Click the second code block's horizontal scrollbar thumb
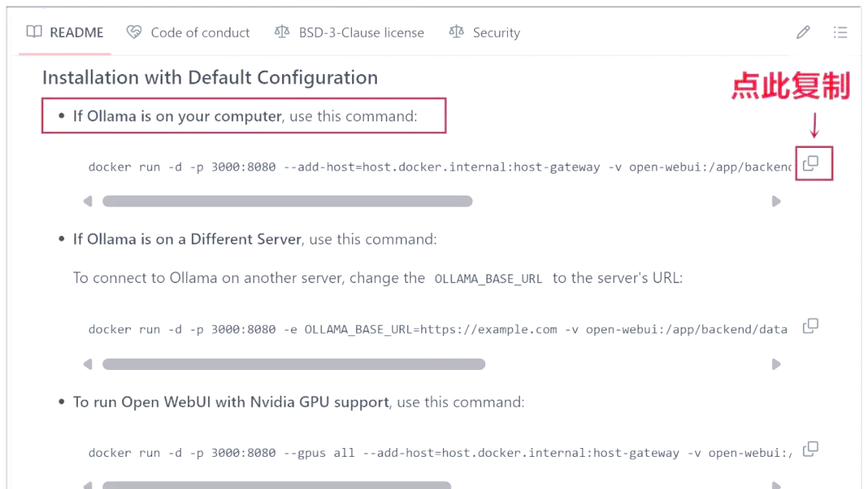Screen dimensions: 868x489 click(293, 364)
